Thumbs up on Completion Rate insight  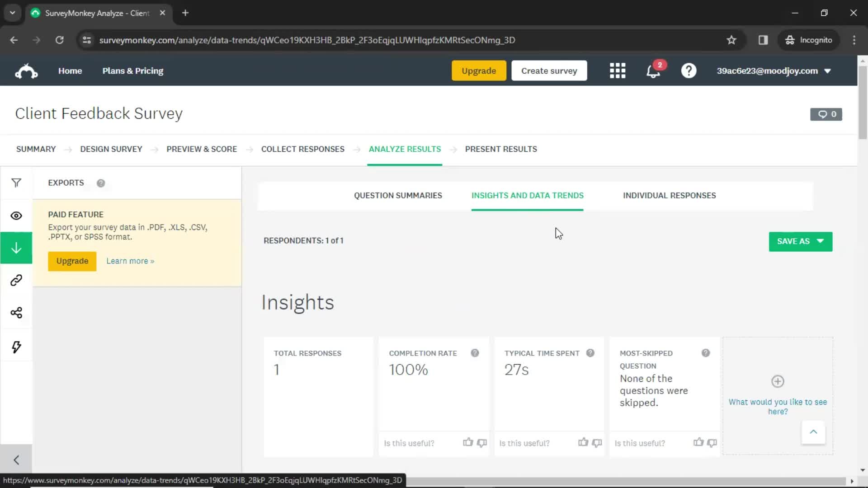click(468, 443)
